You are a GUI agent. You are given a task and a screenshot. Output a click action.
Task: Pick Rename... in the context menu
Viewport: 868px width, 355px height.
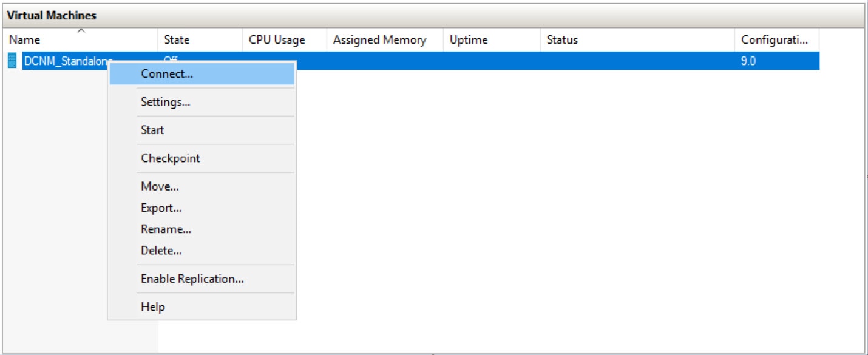pos(202,229)
